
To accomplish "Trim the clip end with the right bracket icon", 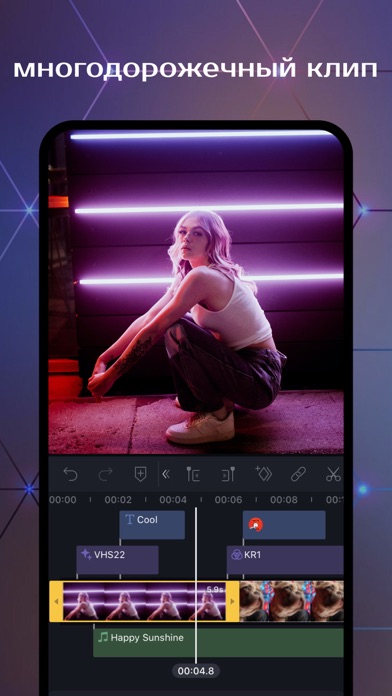I will 228,475.
